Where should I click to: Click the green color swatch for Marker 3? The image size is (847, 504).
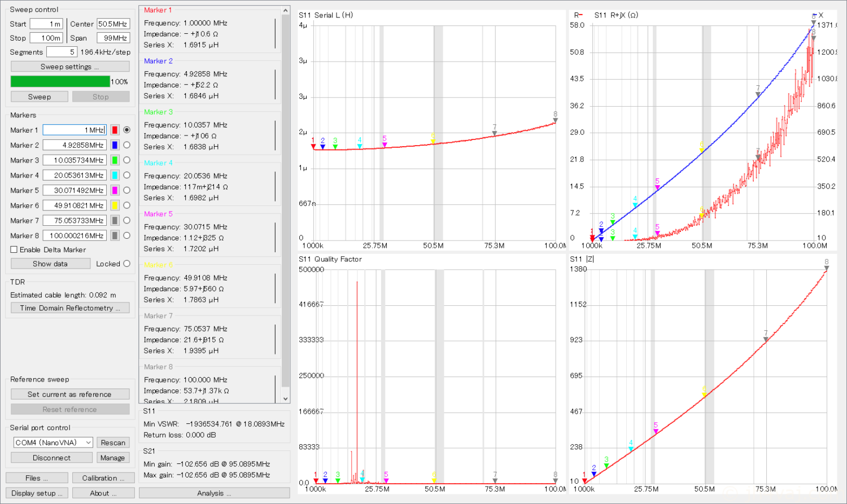click(115, 160)
